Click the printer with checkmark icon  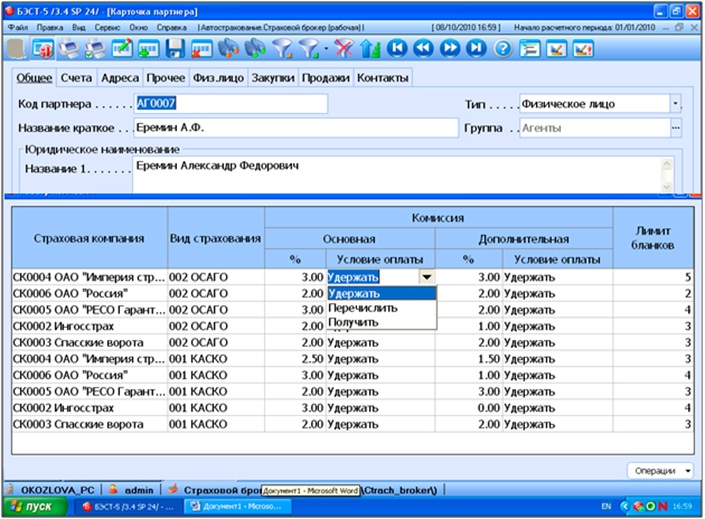click(95, 49)
